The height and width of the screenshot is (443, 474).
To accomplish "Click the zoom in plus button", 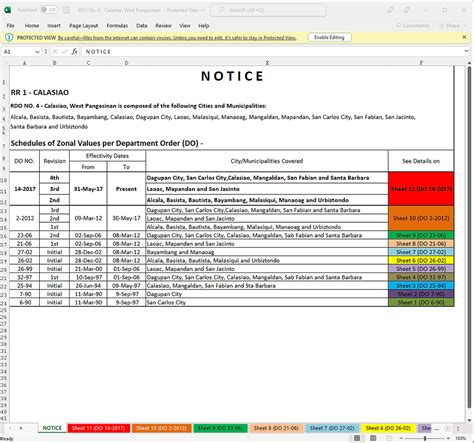I will (x=448, y=438).
